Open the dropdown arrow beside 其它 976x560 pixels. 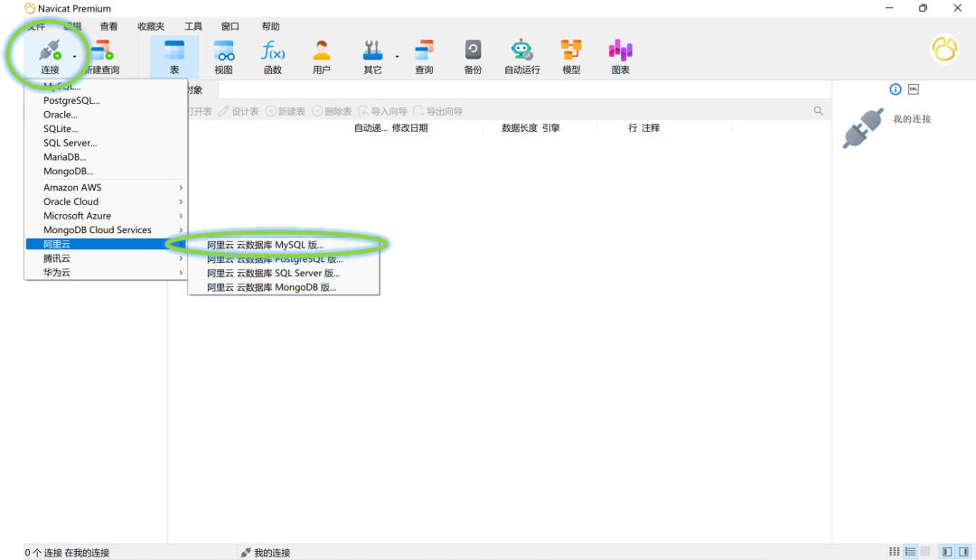[397, 57]
